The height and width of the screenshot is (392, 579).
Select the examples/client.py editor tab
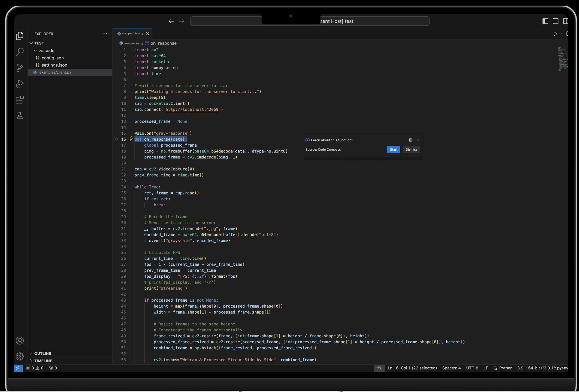tap(132, 34)
